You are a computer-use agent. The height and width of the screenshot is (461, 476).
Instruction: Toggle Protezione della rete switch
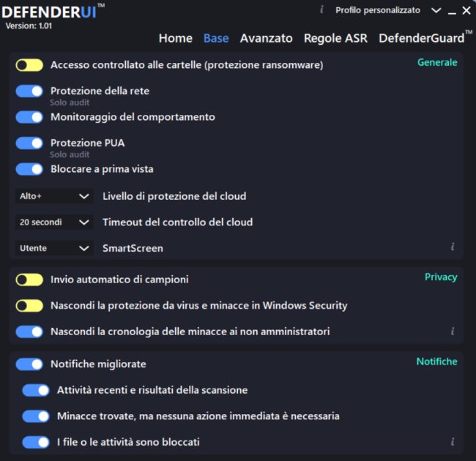pyautogui.click(x=29, y=91)
